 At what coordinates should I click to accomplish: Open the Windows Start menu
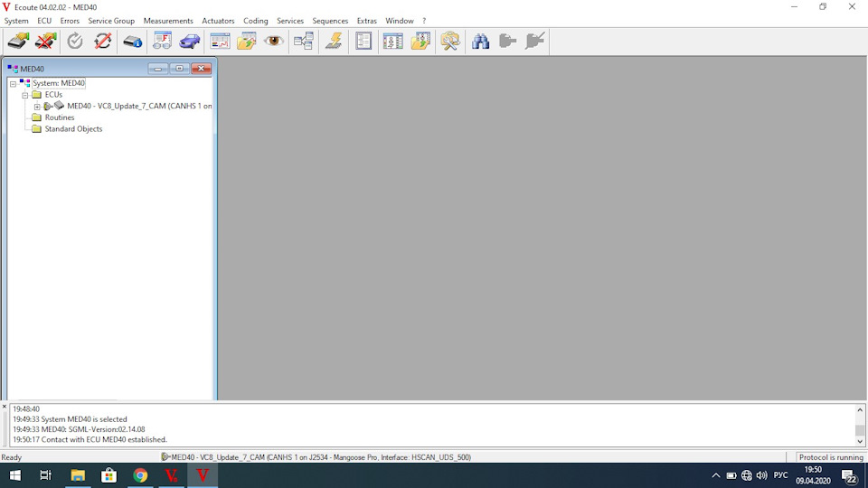click(15, 475)
